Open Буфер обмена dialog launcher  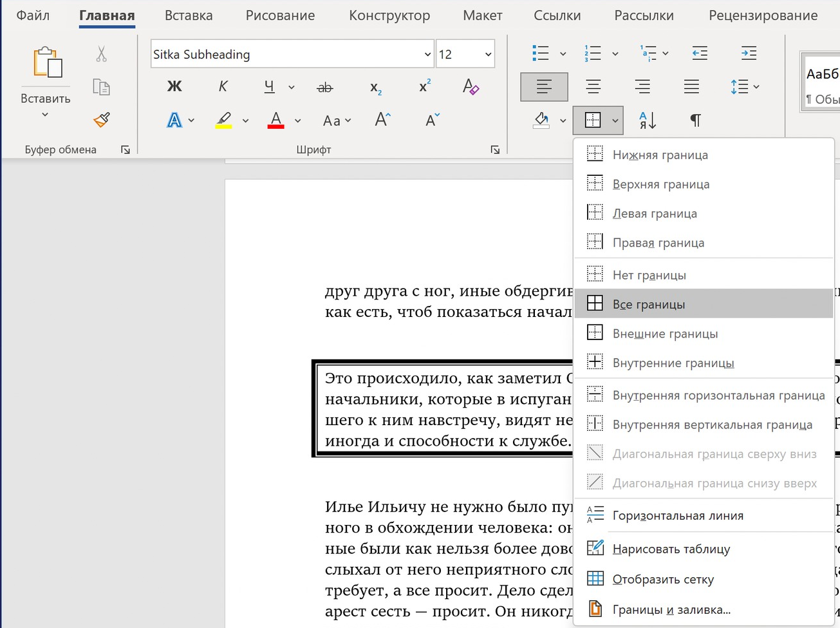pos(126,150)
